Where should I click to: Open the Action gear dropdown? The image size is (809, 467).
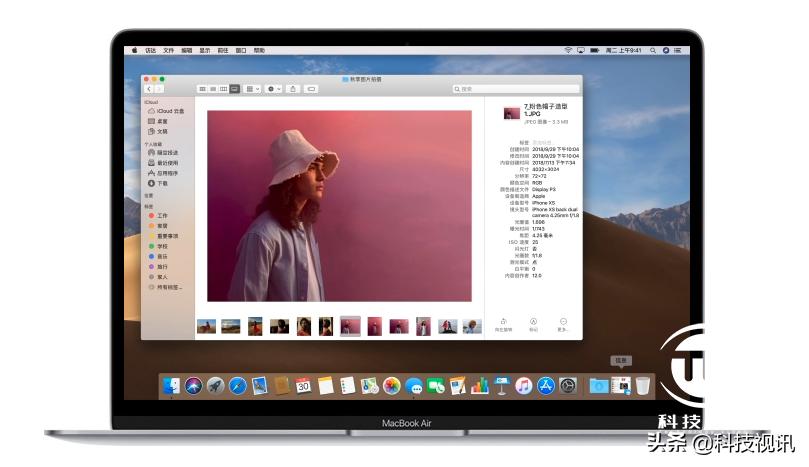273,89
